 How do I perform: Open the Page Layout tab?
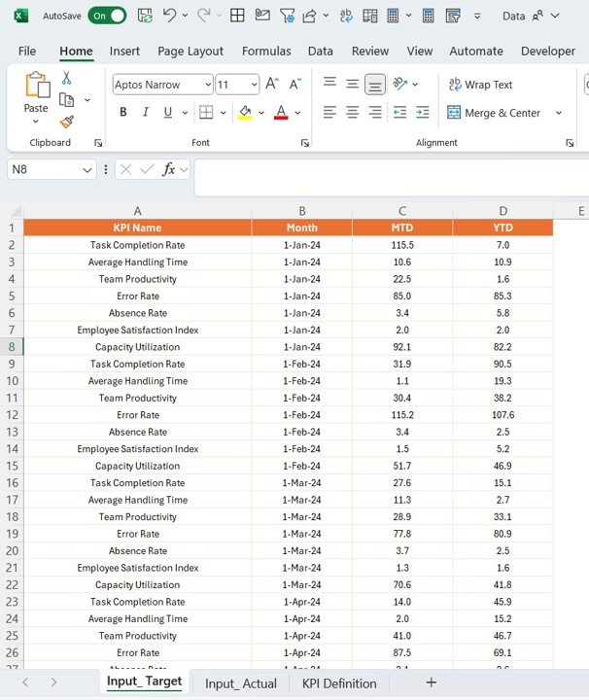[x=191, y=51]
